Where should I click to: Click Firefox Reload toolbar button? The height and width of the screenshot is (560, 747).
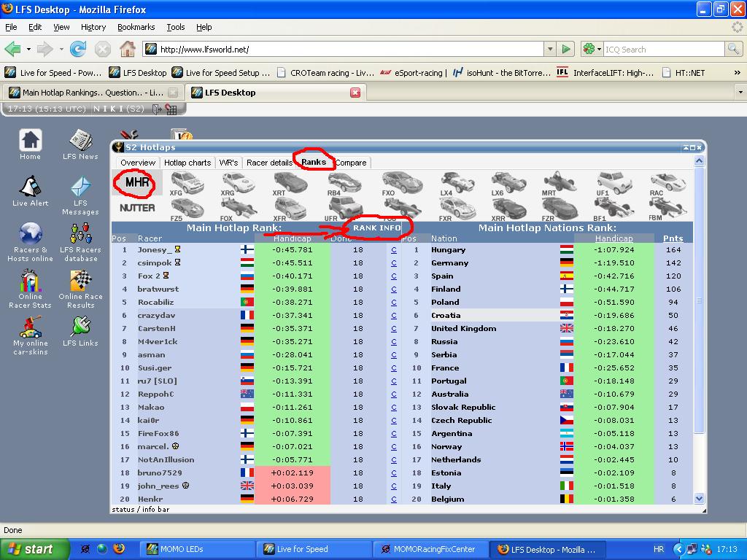(77, 49)
